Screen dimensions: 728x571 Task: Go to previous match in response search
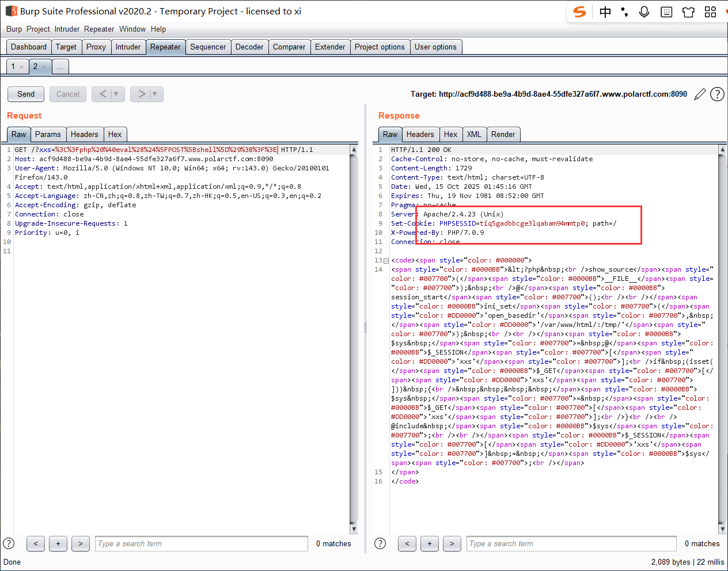407,543
